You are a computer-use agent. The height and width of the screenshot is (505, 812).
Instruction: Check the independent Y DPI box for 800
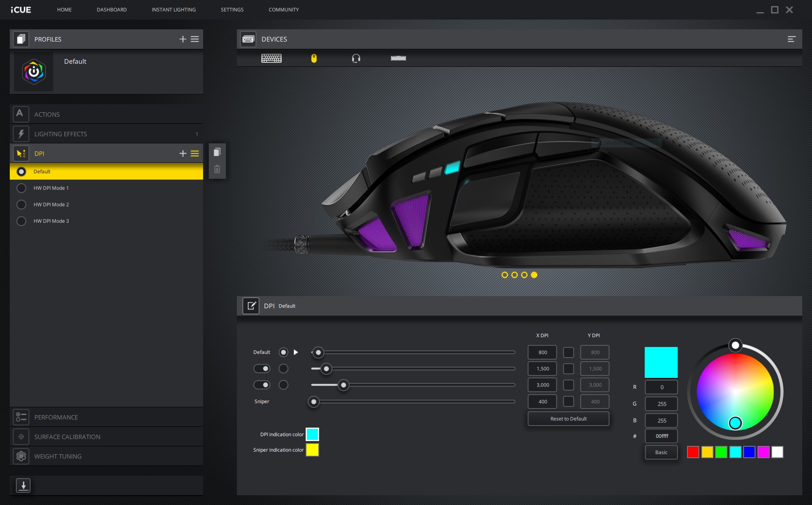pyautogui.click(x=568, y=352)
